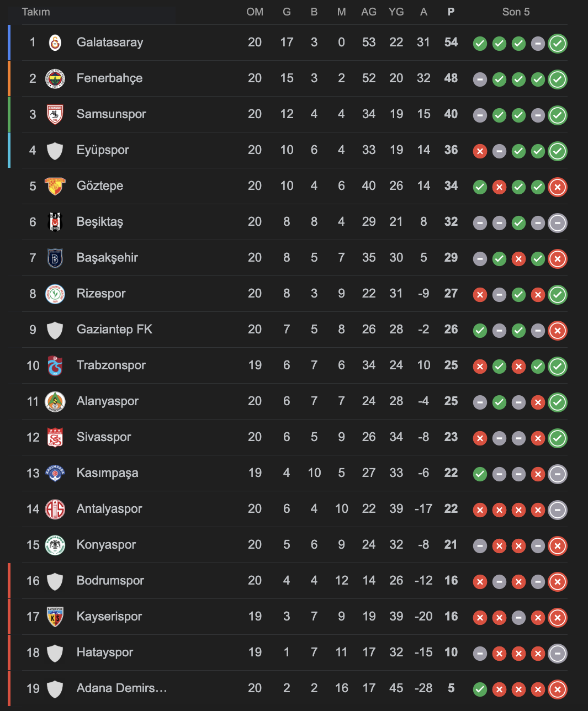Click the OM matches played header
The width and height of the screenshot is (588, 711).
coord(255,12)
